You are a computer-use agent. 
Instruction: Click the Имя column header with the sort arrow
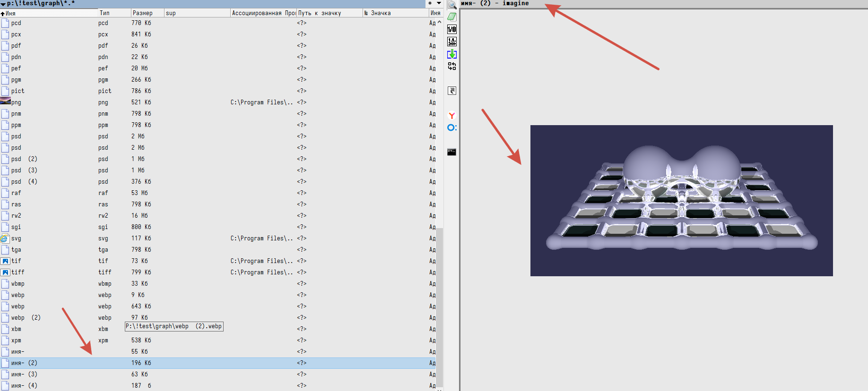tap(47, 13)
